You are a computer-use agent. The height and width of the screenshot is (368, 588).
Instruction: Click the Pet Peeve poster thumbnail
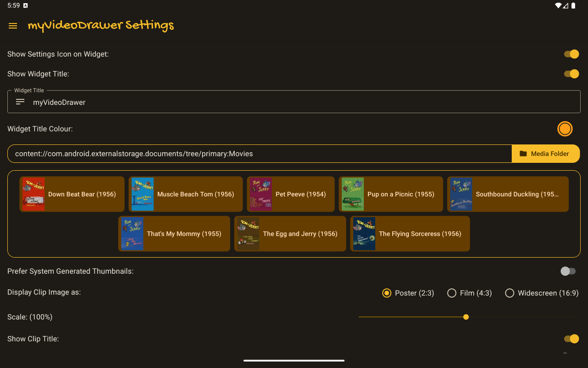pyautogui.click(x=260, y=194)
